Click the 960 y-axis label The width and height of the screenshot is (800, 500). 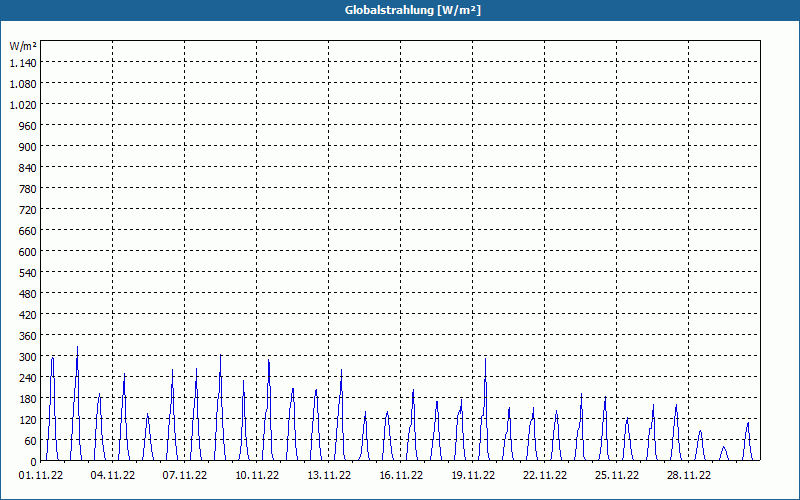pos(28,126)
